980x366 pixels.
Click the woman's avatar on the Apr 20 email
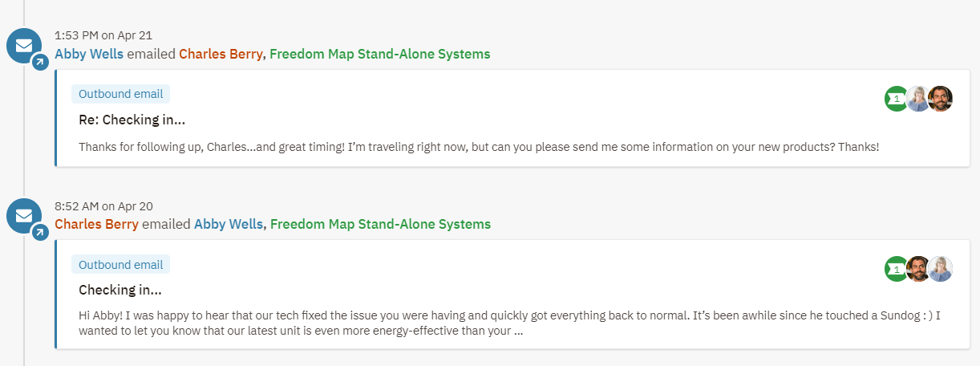940,269
